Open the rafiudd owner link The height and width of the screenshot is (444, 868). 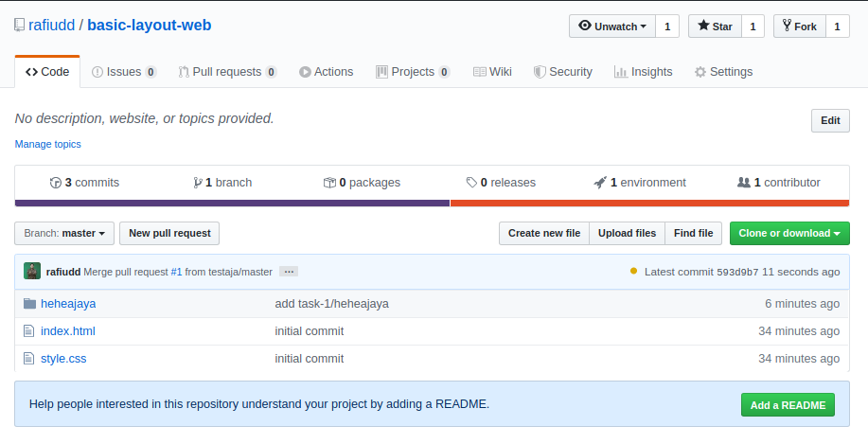click(x=51, y=26)
